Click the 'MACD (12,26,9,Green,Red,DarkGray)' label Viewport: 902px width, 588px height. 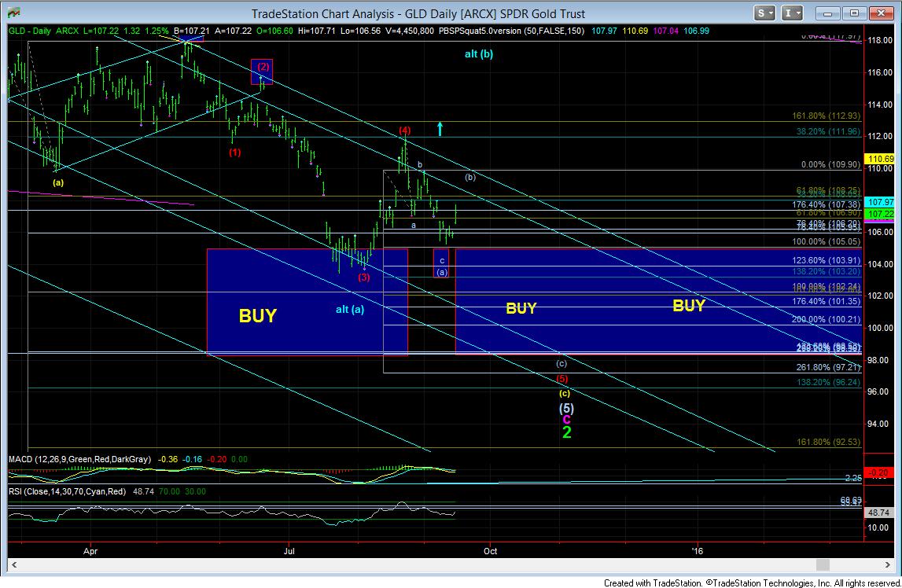coord(80,459)
